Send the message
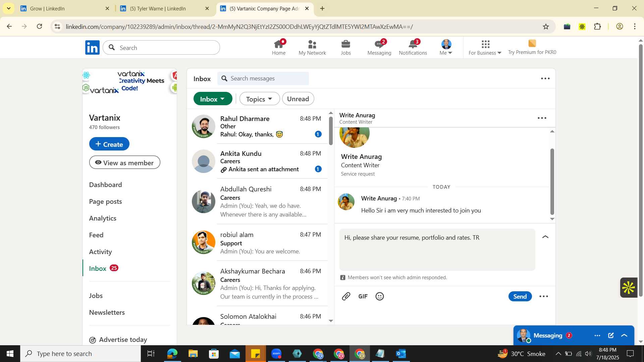Image resolution: width=644 pixels, height=362 pixels. 520,296
